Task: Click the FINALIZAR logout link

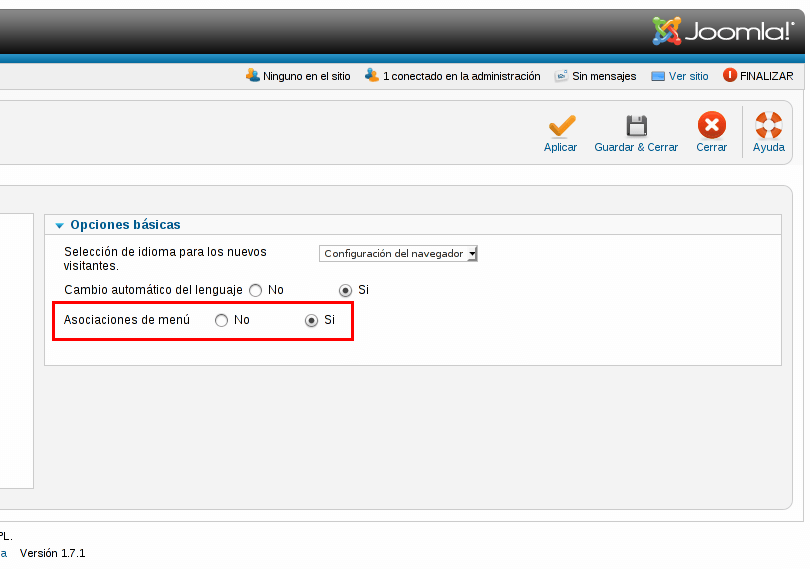Action: [767, 76]
